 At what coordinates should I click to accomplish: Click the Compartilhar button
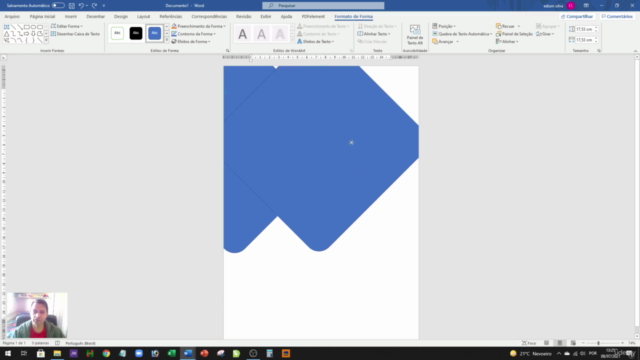pyautogui.click(x=577, y=17)
